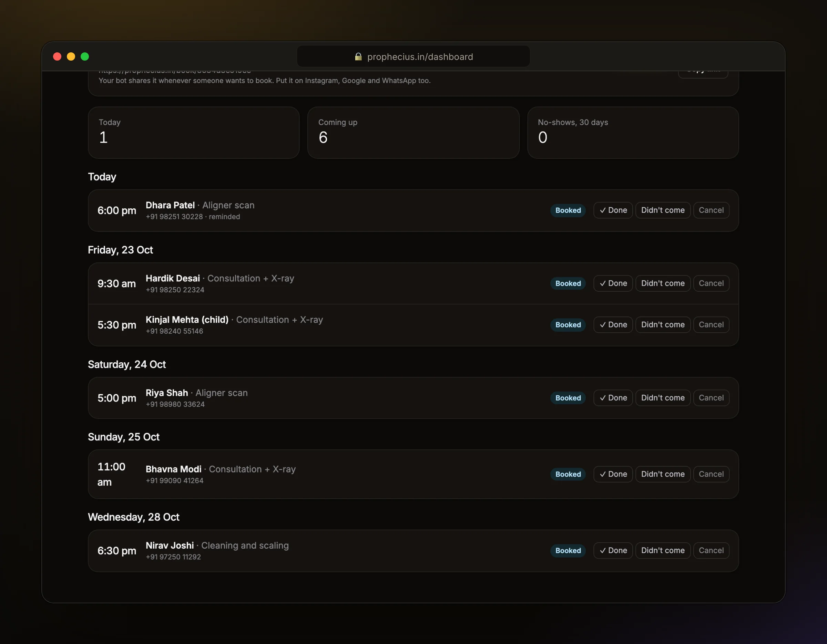Cancel Riya Shah's 5:00 pm appointment
Screen dimensions: 827x644
pyautogui.click(x=711, y=398)
